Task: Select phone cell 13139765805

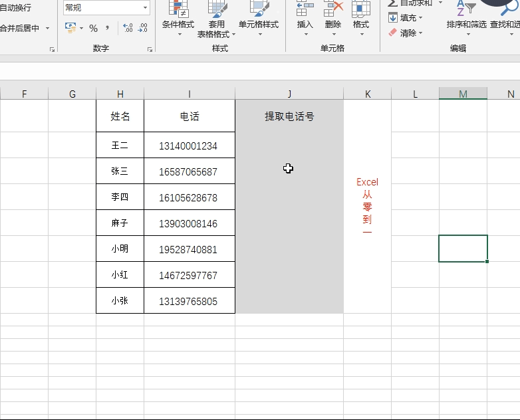Action: pyautogui.click(x=190, y=300)
